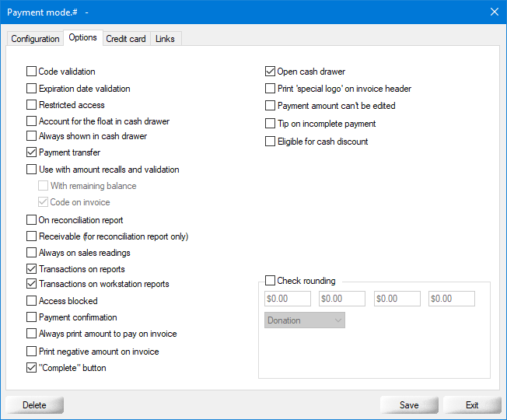
Task: Tick Tip on incomplete payment
Action: pyautogui.click(x=271, y=124)
